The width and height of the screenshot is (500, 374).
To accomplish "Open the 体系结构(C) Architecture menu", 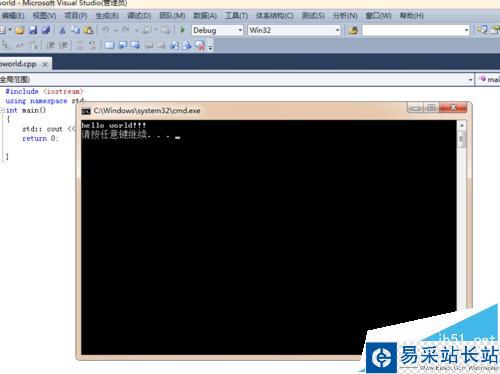I will pyautogui.click(x=275, y=16).
